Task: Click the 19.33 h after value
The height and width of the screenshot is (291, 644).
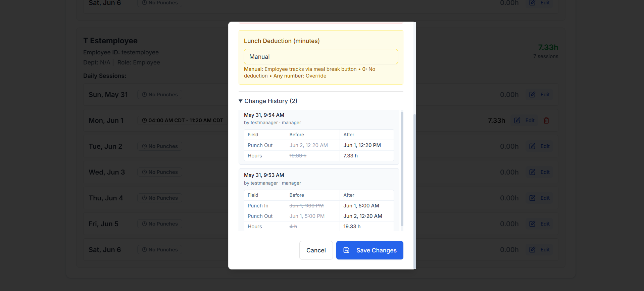Action: click(352, 227)
